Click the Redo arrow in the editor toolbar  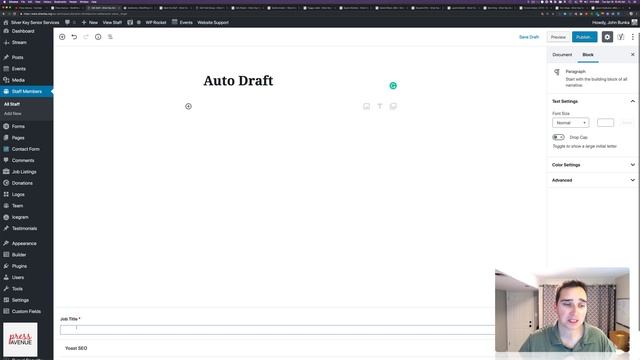click(x=86, y=37)
